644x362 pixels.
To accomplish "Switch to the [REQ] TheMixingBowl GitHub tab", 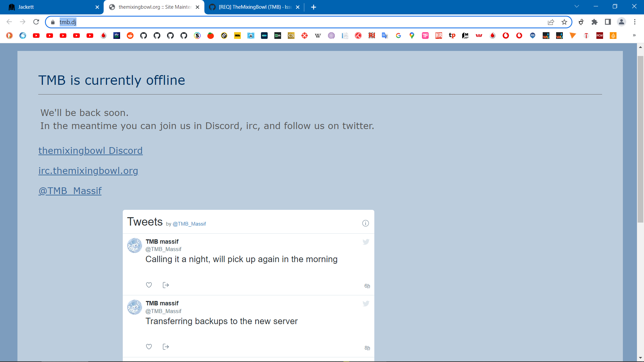I will [252, 7].
